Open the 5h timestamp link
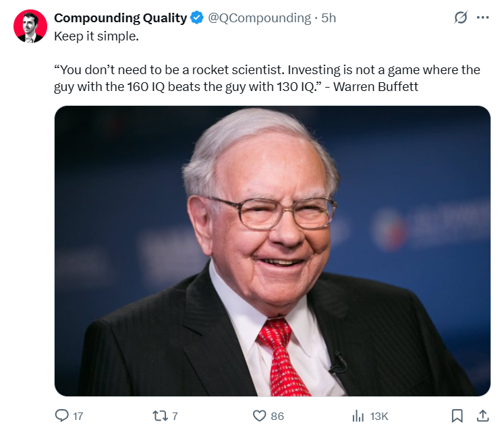 tap(329, 18)
